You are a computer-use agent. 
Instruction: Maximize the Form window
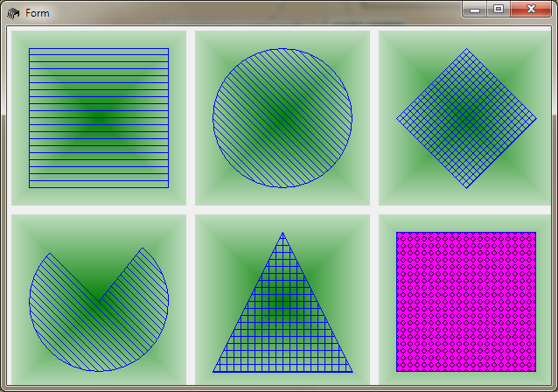point(498,10)
